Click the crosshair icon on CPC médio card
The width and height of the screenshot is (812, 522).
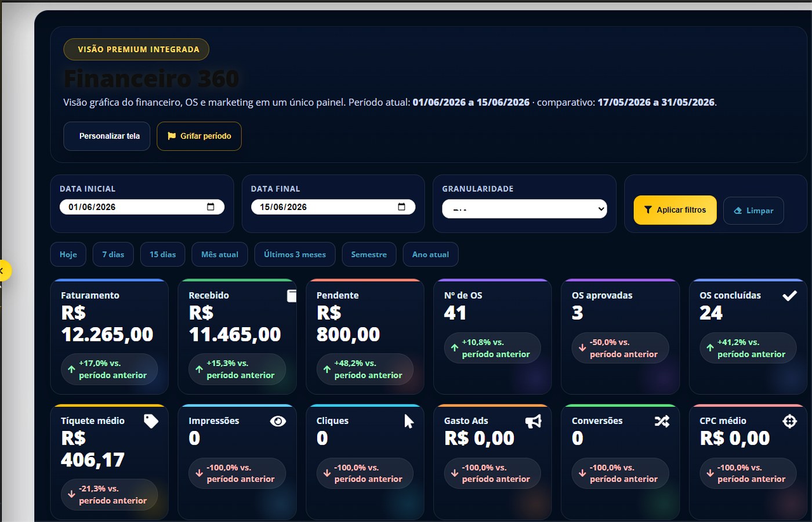789,421
